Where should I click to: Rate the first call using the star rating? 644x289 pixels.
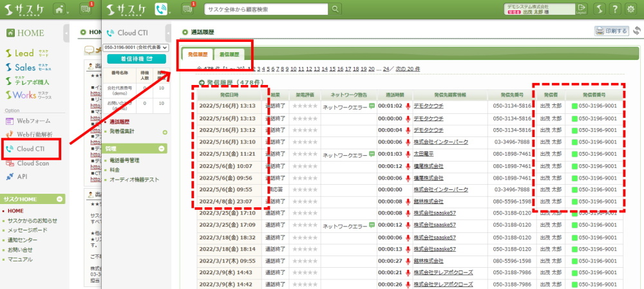coord(305,107)
